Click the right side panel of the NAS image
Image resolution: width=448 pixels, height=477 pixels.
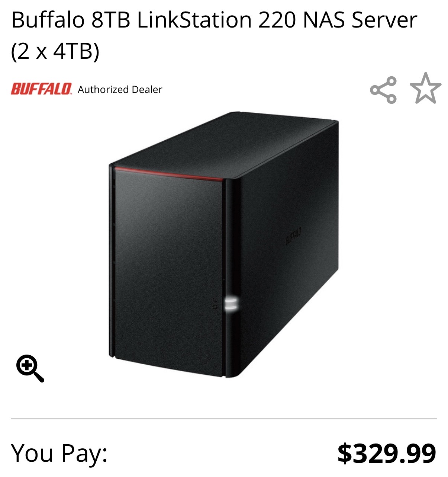coord(286,242)
